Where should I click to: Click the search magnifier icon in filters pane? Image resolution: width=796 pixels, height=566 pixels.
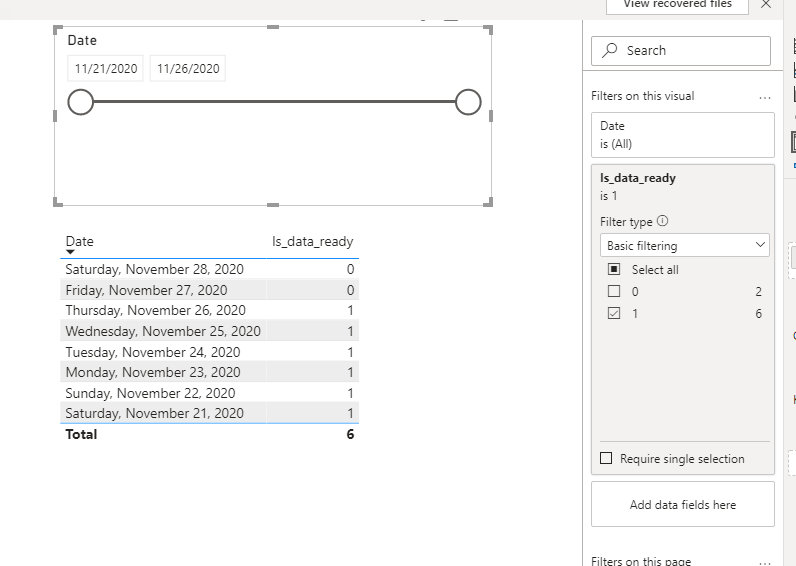click(609, 50)
